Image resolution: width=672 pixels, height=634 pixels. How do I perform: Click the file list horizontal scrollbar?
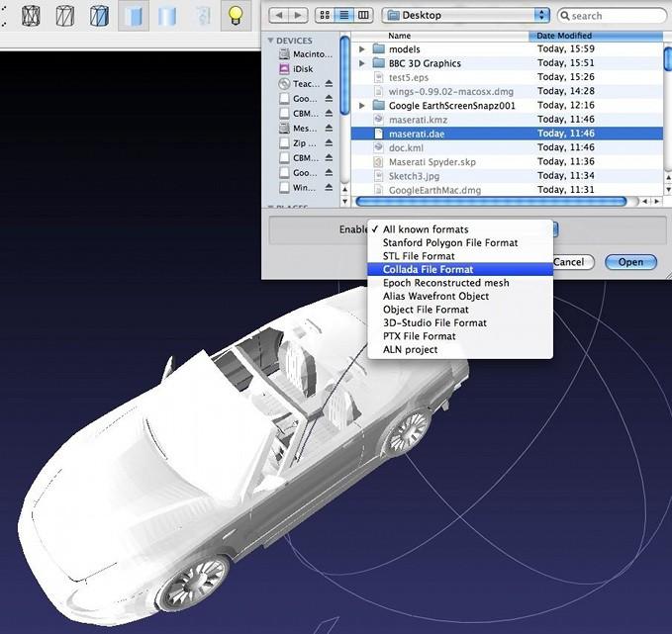[x=492, y=201]
